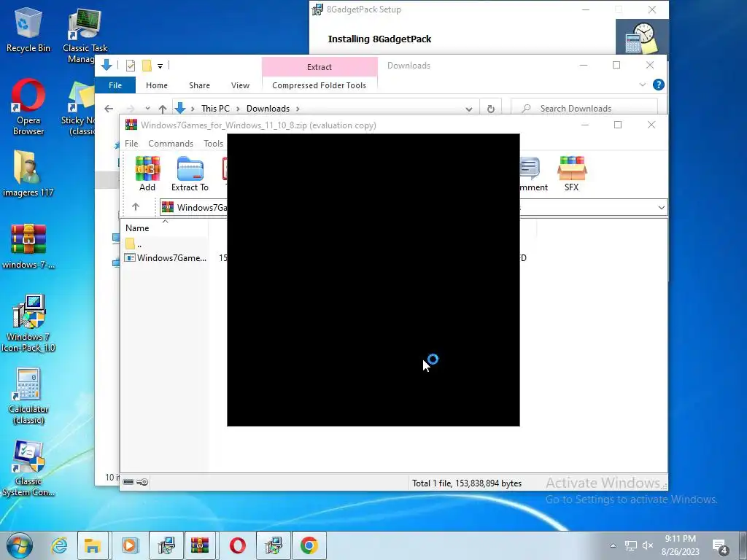Viewport: 747px width, 560px height.
Task: Switch to Home ribbon tab in Explorer
Action: click(x=157, y=85)
